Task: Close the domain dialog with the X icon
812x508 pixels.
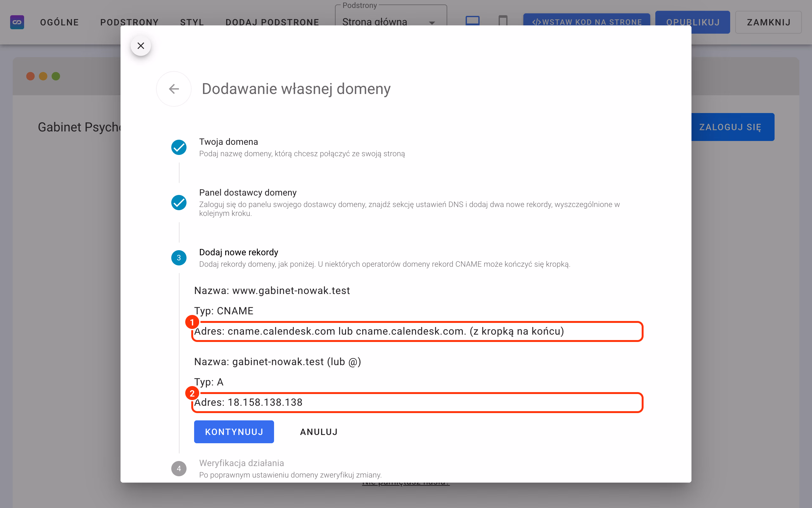Action: [141, 46]
